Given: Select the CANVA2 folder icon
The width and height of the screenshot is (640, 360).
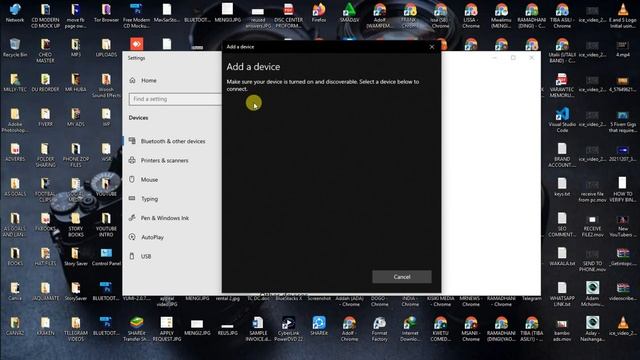Looking at the screenshot, I should coord(15,326).
